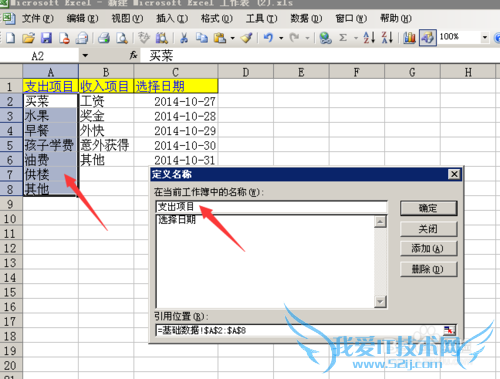Viewport: 500px width, 379px height.
Task: Open the 数据 (Data) menu
Action: click(306, 18)
